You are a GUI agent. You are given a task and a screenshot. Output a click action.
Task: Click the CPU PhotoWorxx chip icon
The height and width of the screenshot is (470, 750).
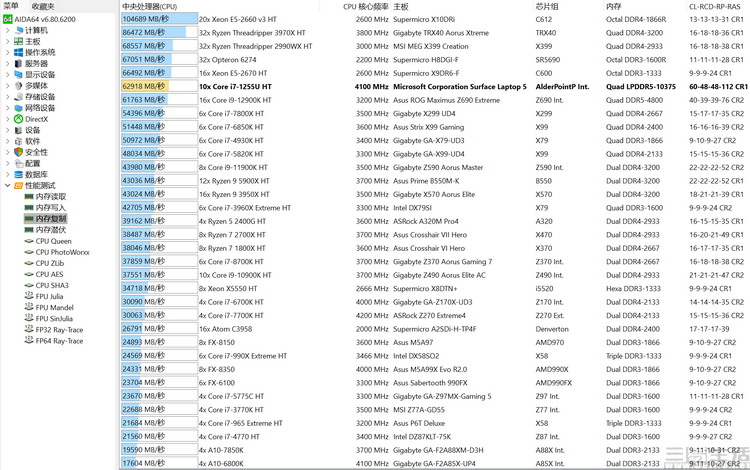tap(29, 252)
